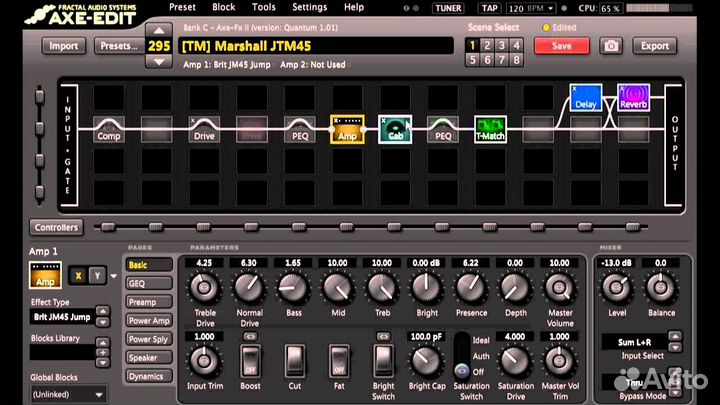Click the Import button

pyautogui.click(x=64, y=46)
